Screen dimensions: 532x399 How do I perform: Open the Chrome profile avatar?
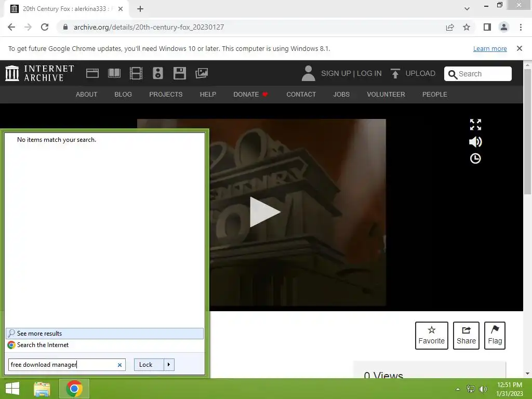click(x=504, y=27)
